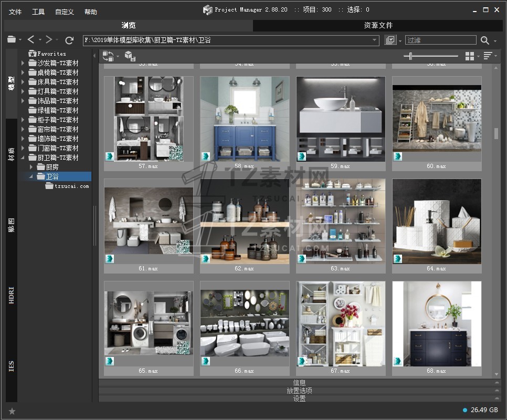This screenshot has width=507, height=420.
Task: Switch to the 资源文件 tab
Action: tap(378, 25)
